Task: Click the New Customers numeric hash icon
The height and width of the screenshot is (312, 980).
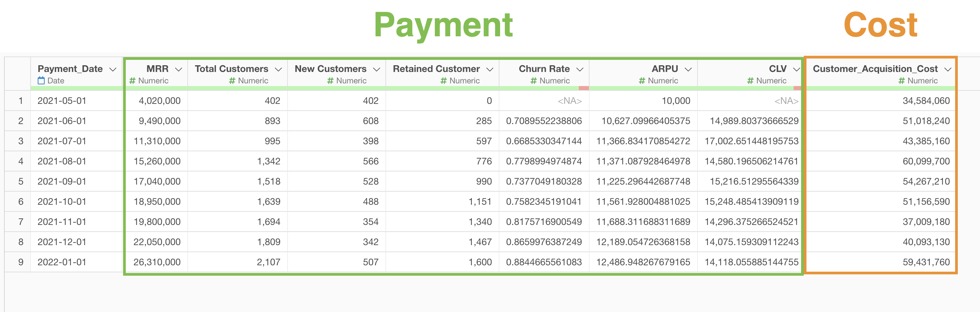Action: [330, 81]
